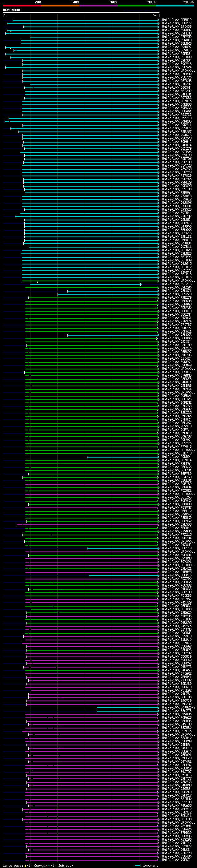Open hit UniRef100_Q9FLH8
Viewport: 197px width, 868px height.
(176, 33)
